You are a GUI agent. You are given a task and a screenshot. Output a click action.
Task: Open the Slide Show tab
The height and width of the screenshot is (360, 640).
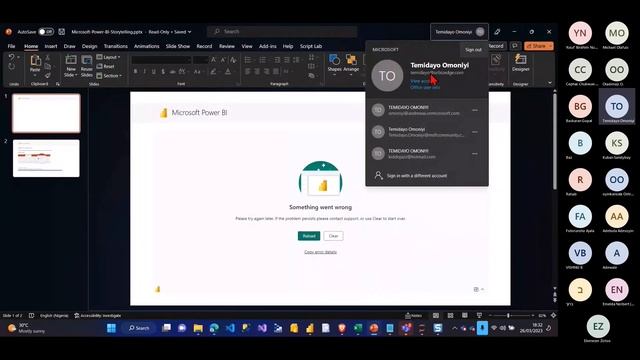178,46
